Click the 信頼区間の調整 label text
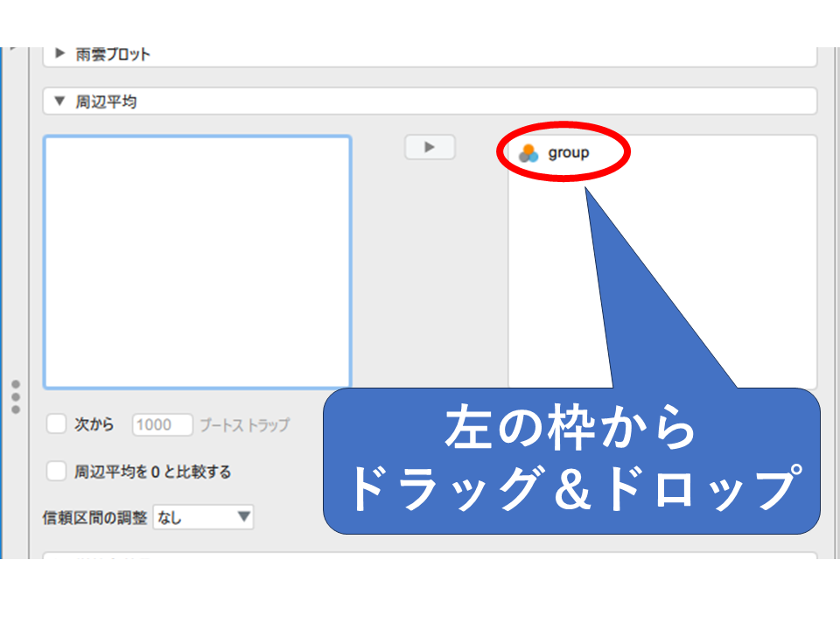840x630 pixels. [x=94, y=517]
